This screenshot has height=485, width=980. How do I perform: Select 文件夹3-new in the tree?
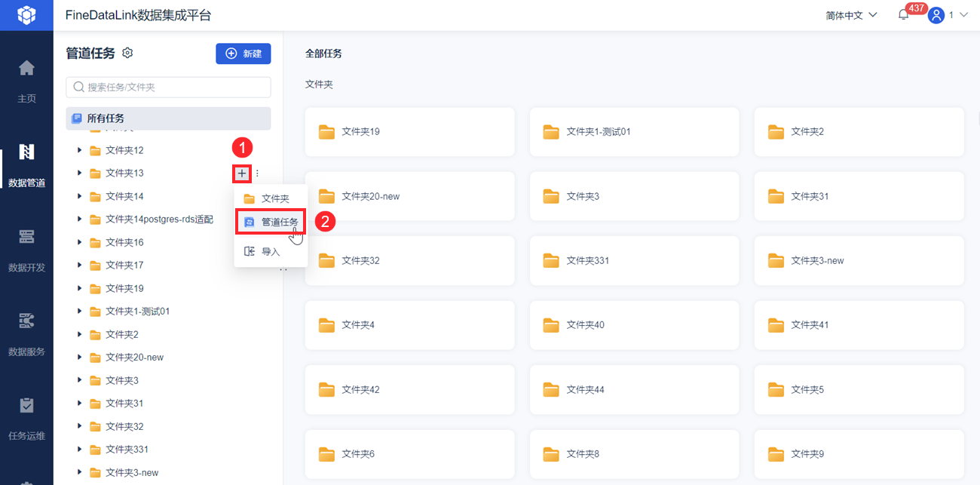[132, 473]
